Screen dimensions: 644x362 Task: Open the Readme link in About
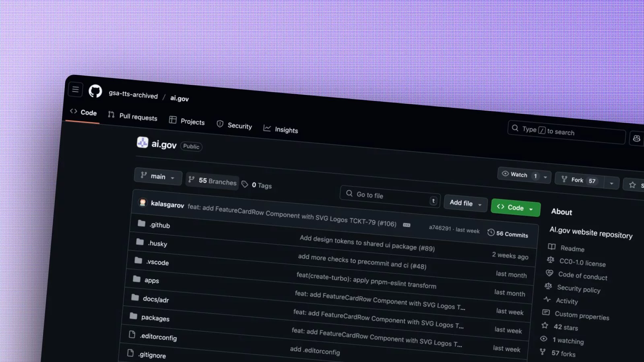[572, 248]
